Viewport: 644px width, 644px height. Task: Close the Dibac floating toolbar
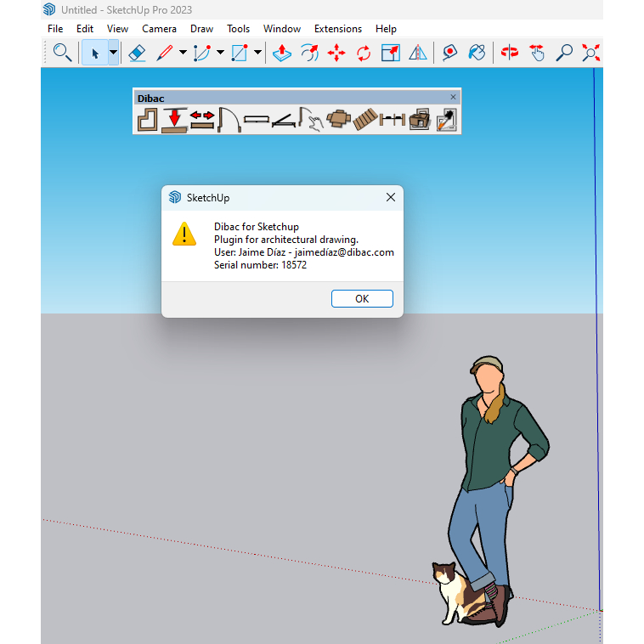click(x=453, y=98)
